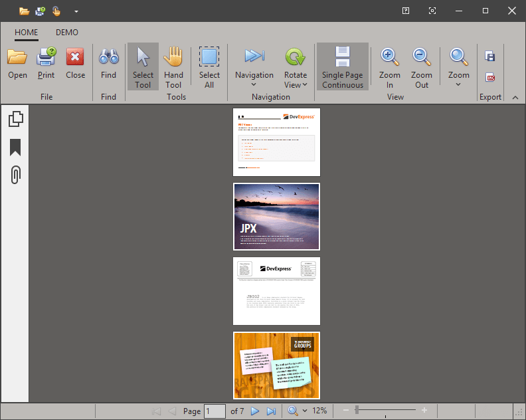The image size is (526, 420).
Task: Open Find with the binoculars icon
Action: point(108,57)
